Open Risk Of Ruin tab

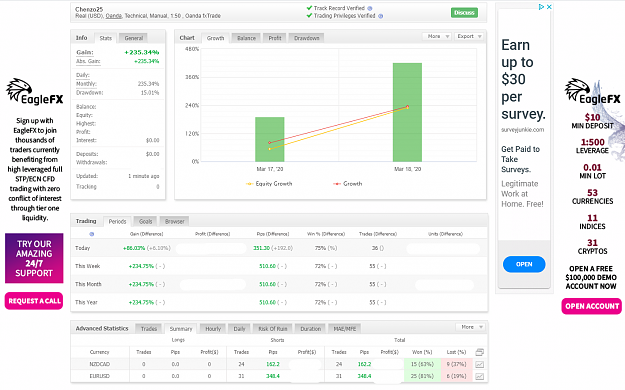[273, 329]
